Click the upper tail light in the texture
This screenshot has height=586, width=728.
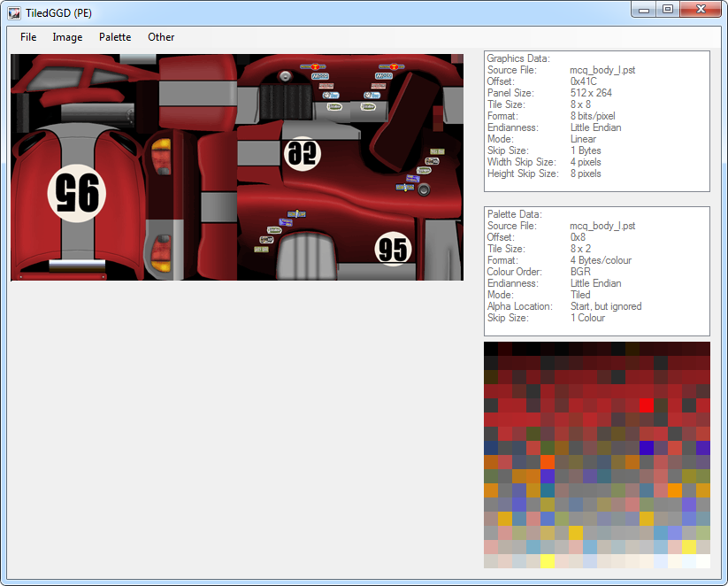pos(161,157)
